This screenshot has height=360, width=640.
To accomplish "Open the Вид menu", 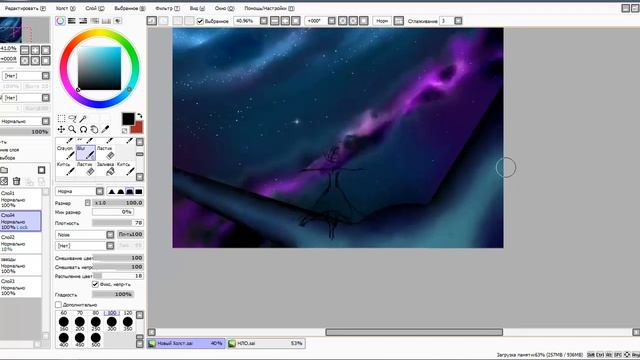I will [x=197, y=8].
